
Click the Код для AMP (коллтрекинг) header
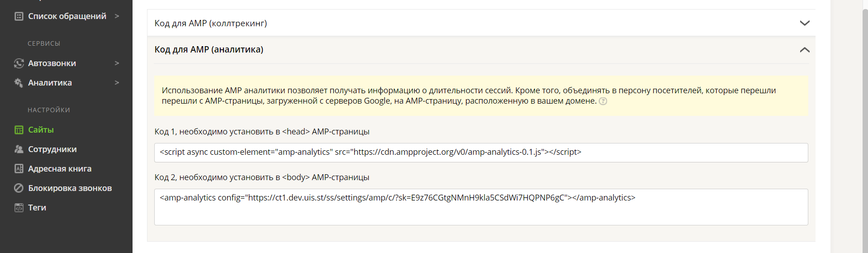click(x=481, y=23)
